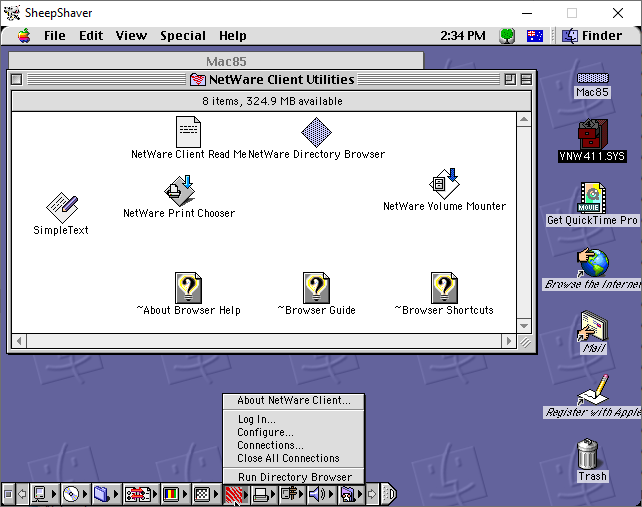Click the 2:34 PM menu bar clock
Image resolution: width=642 pixels, height=507 pixels.
463,36
